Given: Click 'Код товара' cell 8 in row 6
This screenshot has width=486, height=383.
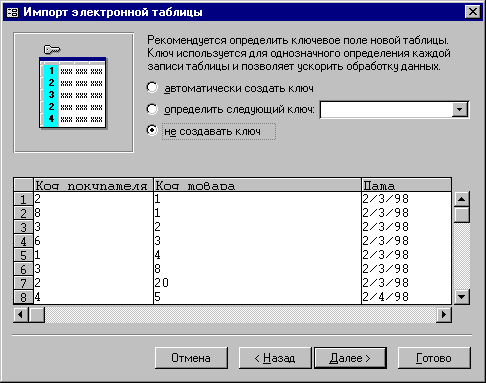Looking at the screenshot, I should (x=257, y=269).
